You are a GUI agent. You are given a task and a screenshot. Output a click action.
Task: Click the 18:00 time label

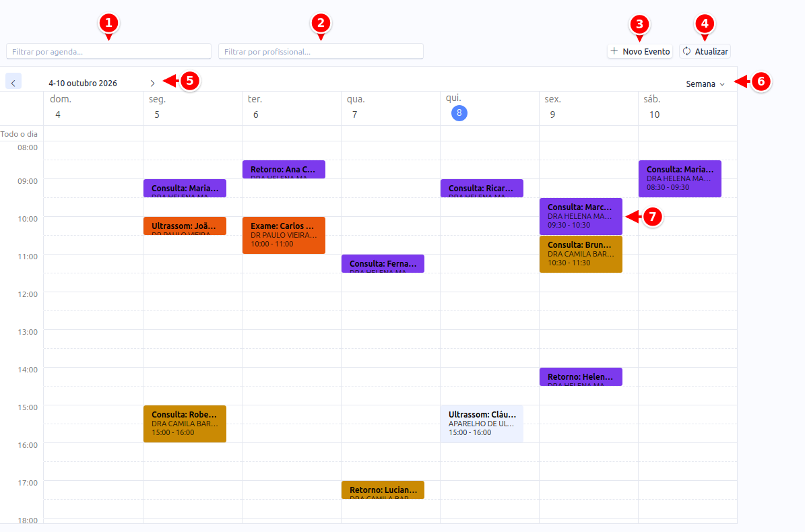28,520
